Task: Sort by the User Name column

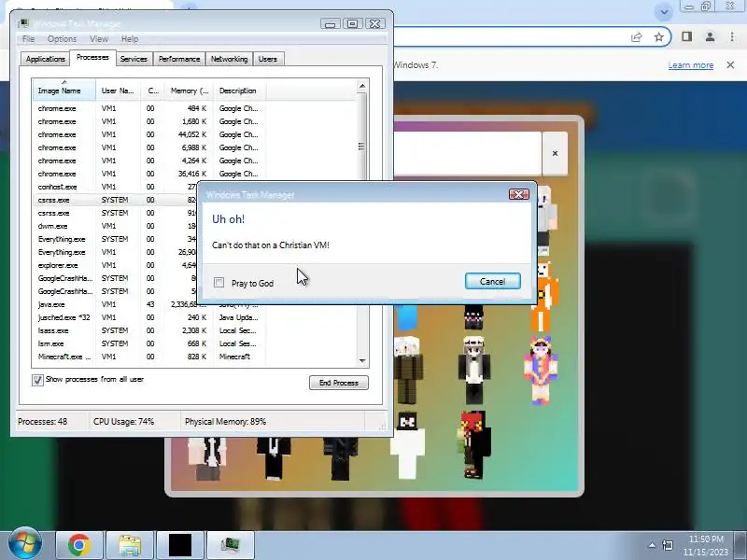Action: (118, 91)
